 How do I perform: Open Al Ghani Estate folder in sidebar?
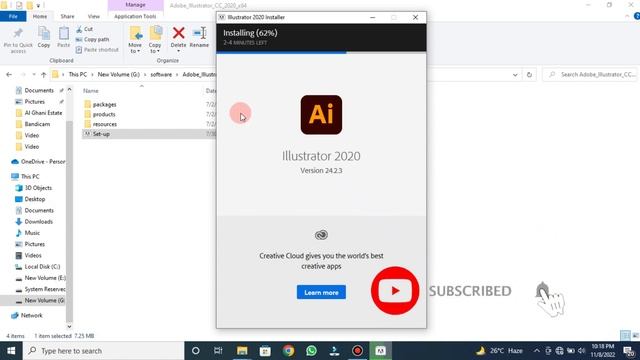tap(43, 113)
